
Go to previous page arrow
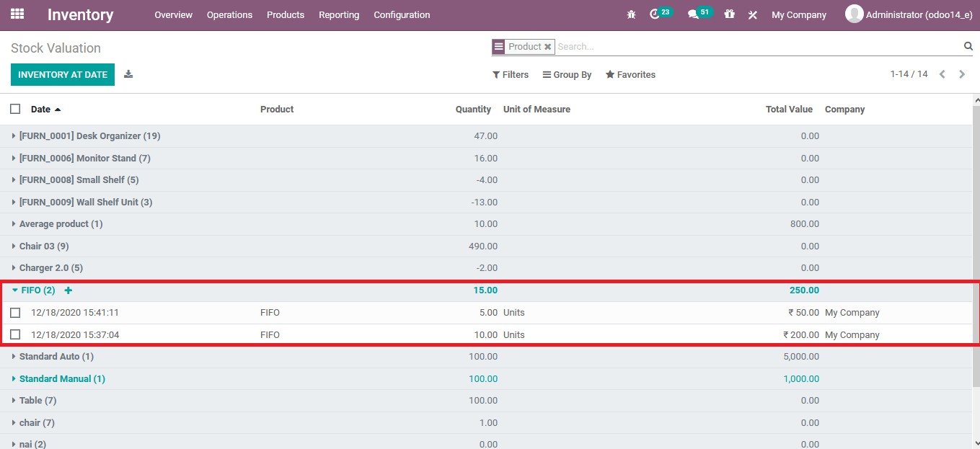click(x=942, y=74)
